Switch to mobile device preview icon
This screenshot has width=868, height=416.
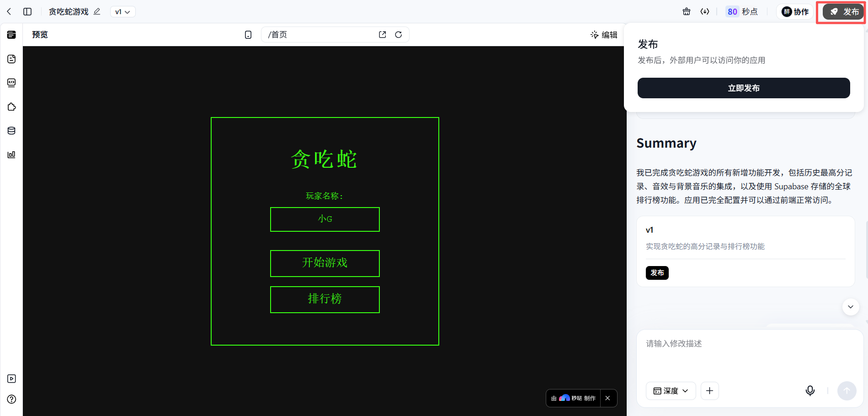[248, 35]
